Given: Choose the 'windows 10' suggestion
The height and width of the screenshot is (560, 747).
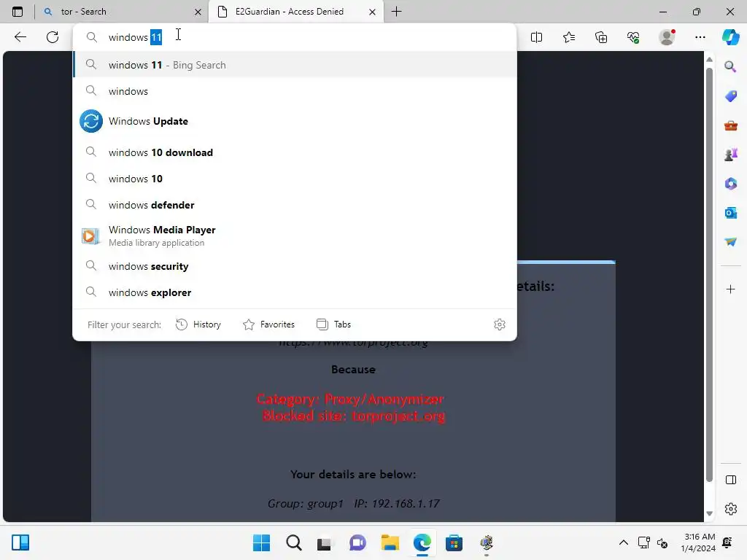Looking at the screenshot, I should pyautogui.click(x=295, y=179).
